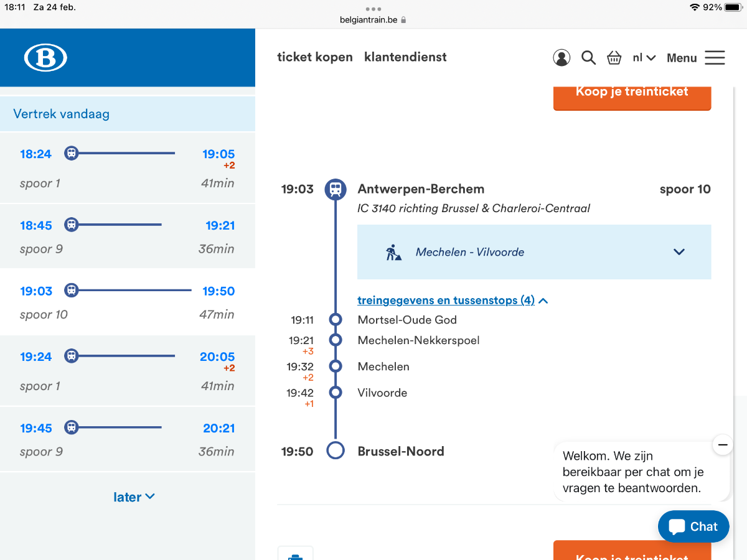Open the nl language dropdown
The width and height of the screenshot is (747, 560).
click(644, 58)
